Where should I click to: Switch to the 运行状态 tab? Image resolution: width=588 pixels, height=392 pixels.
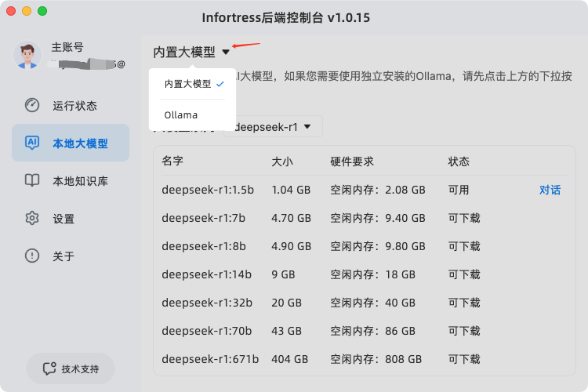pos(74,105)
